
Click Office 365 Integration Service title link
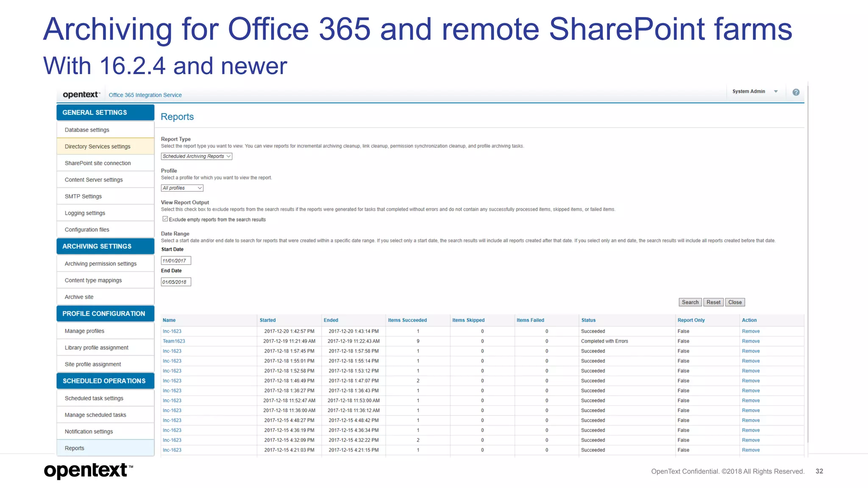(x=145, y=95)
